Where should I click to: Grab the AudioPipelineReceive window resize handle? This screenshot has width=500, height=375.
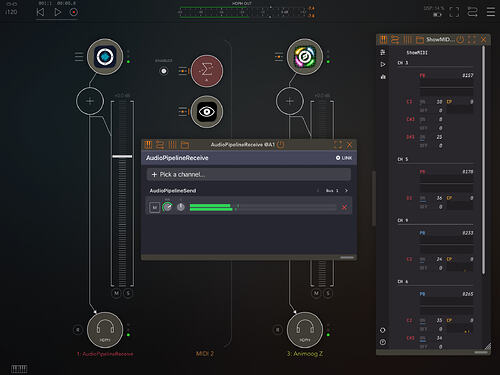click(x=347, y=257)
